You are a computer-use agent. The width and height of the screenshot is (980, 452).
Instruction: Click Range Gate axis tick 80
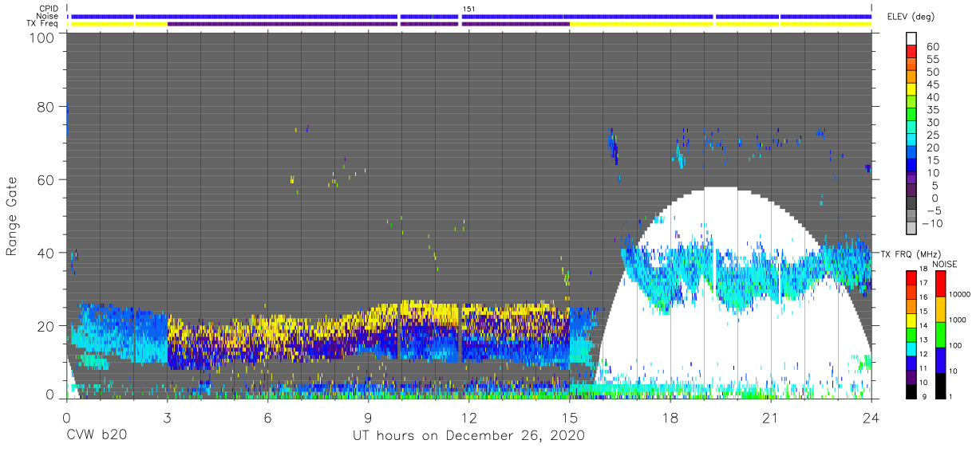point(45,107)
